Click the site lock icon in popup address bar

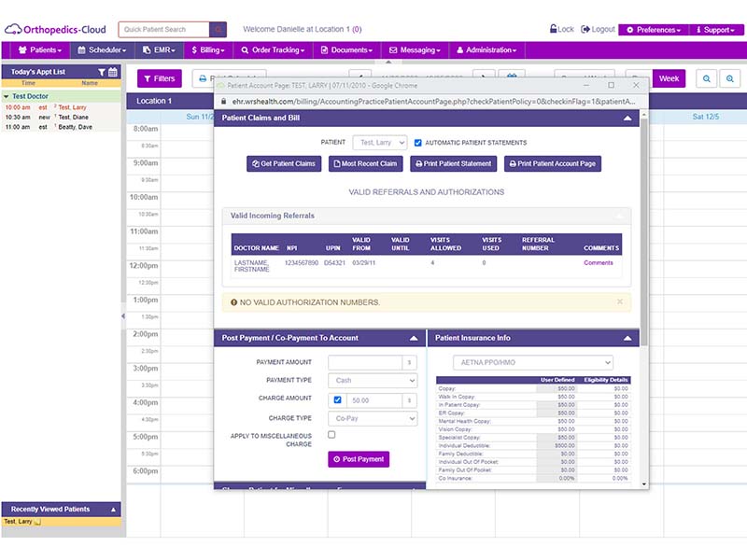223,102
